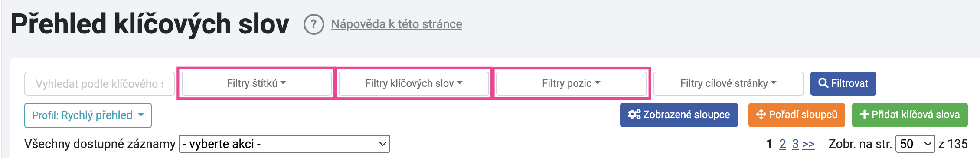Image resolution: width=980 pixels, height=158 pixels.
Task: Expand the Filtry pozic dropdown
Action: 571,83
